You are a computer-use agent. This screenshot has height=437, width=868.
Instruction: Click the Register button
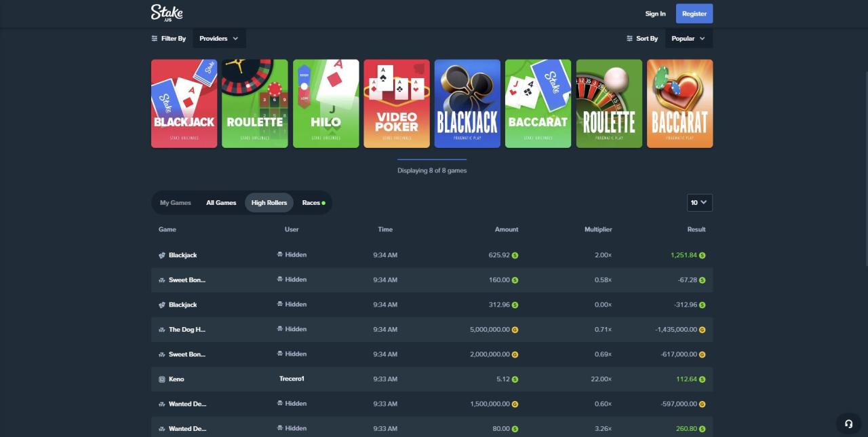point(694,13)
